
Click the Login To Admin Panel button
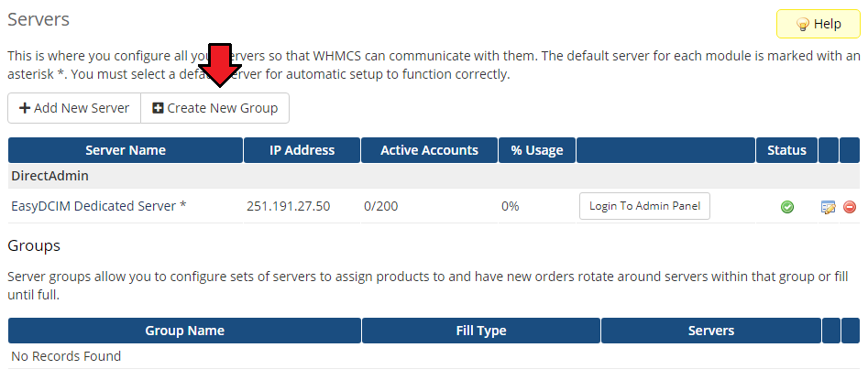pyautogui.click(x=644, y=206)
